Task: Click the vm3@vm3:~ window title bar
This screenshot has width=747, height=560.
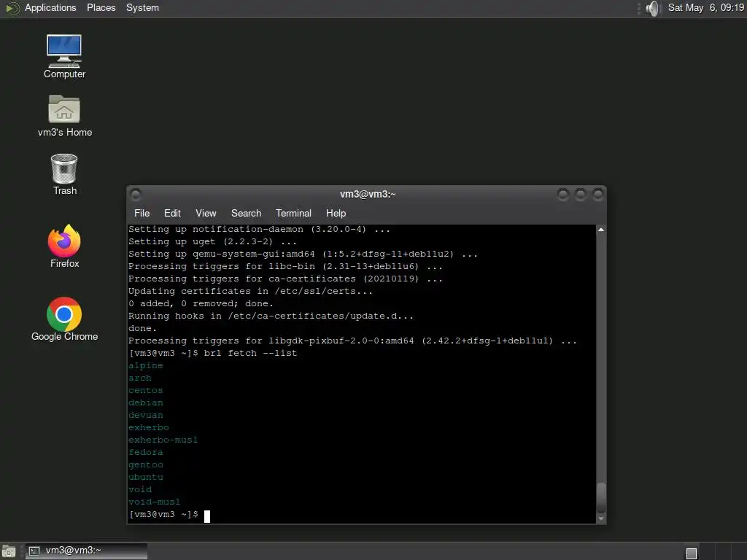Action: coord(368,194)
